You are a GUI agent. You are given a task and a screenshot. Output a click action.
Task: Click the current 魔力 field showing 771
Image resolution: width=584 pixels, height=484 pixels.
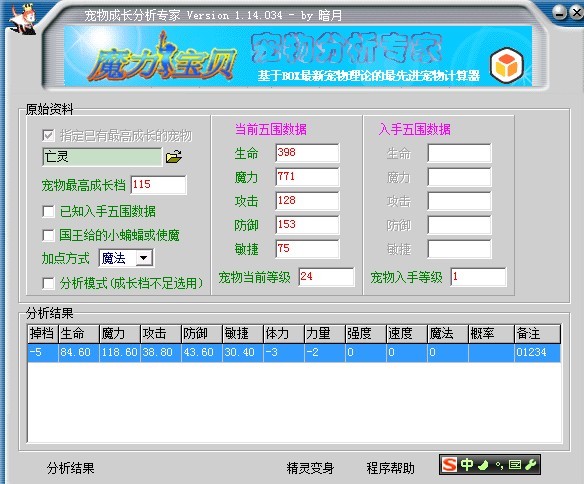pos(307,176)
